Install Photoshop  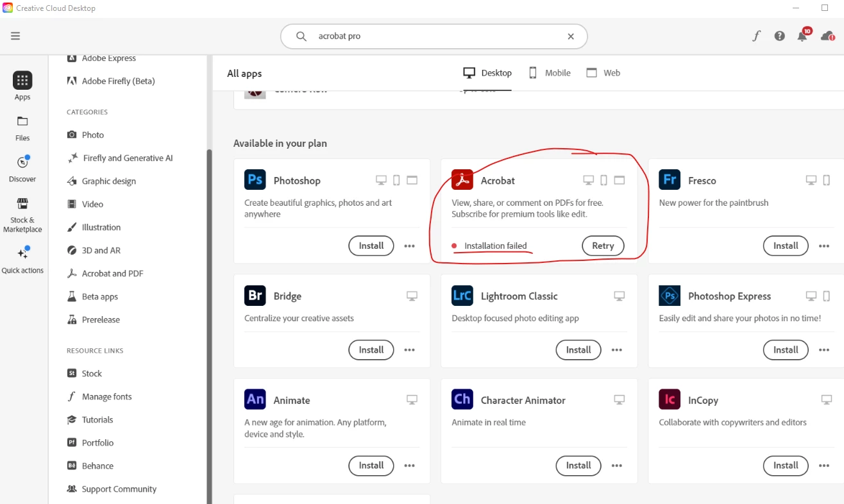[371, 246]
